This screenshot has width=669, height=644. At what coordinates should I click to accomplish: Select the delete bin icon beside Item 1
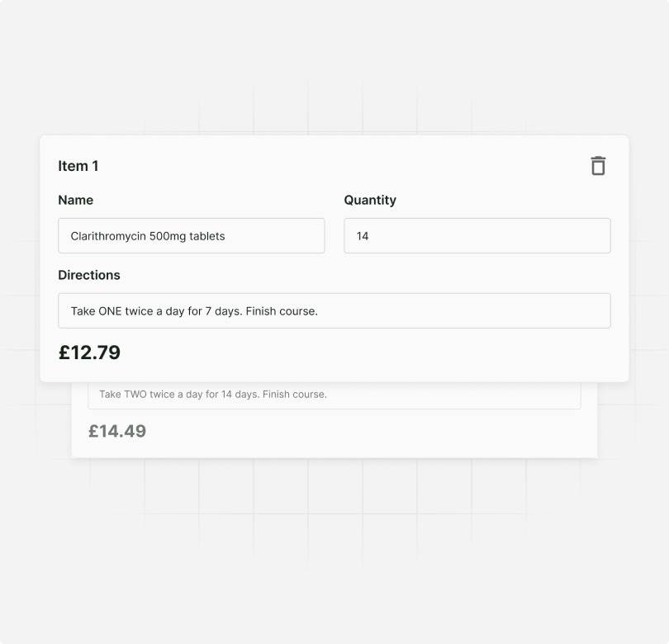(598, 165)
